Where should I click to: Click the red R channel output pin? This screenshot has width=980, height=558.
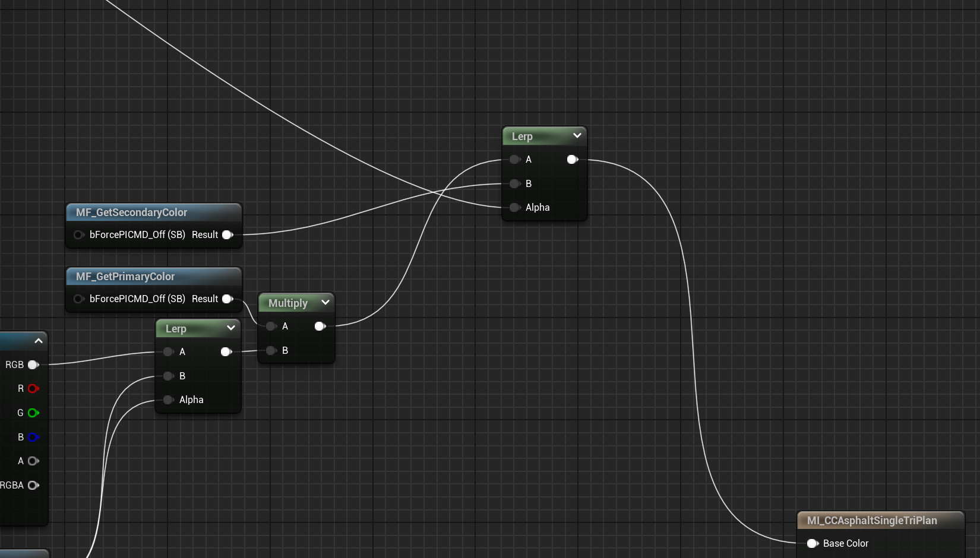click(x=33, y=388)
